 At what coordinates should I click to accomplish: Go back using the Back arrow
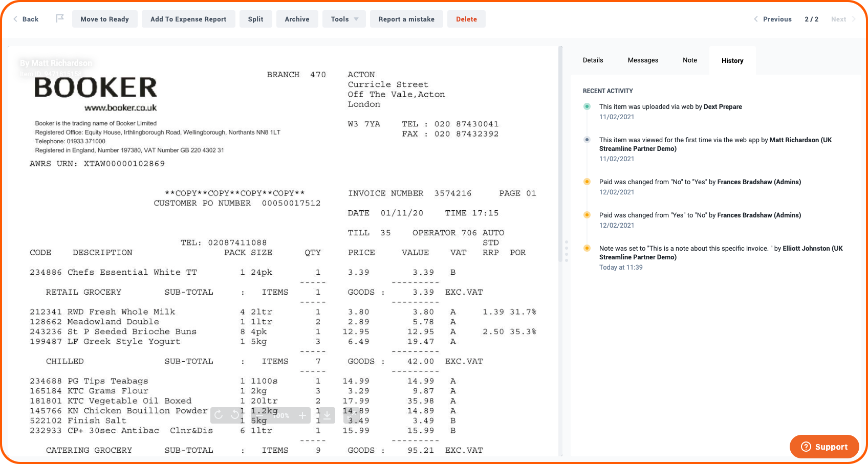click(x=26, y=19)
